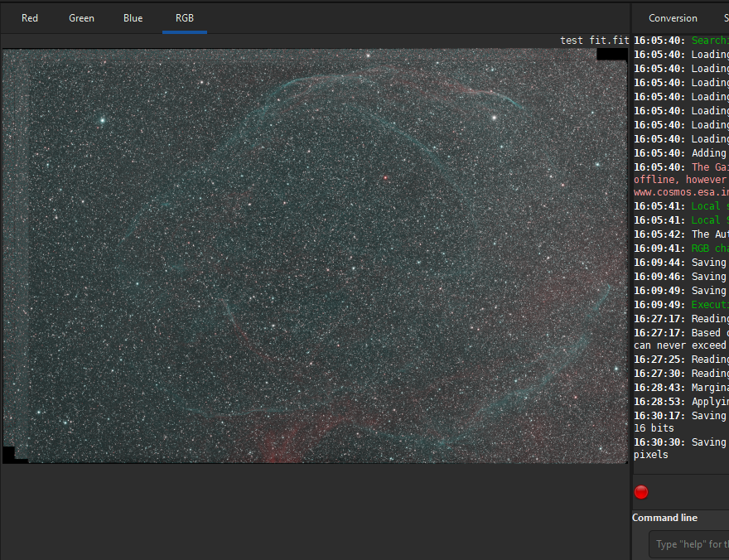Select the 16:27:30 Reading log line
Screen dimensions: 729x560
tap(681, 373)
